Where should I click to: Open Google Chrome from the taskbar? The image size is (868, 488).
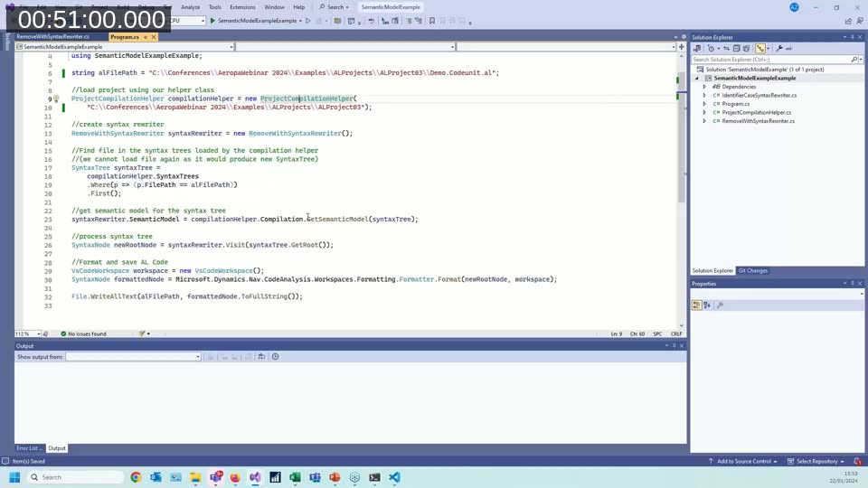[x=136, y=477]
